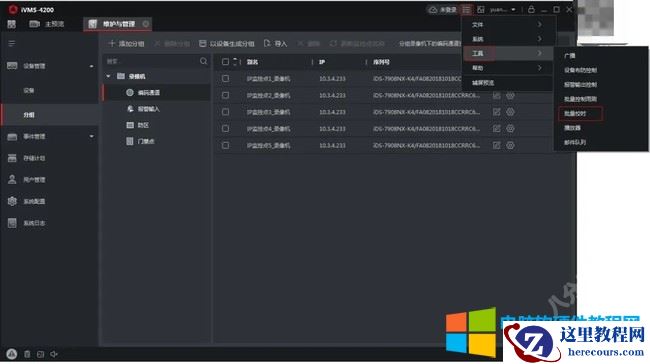Click the group search input field
This screenshot has height=364, width=650.
[151, 61]
